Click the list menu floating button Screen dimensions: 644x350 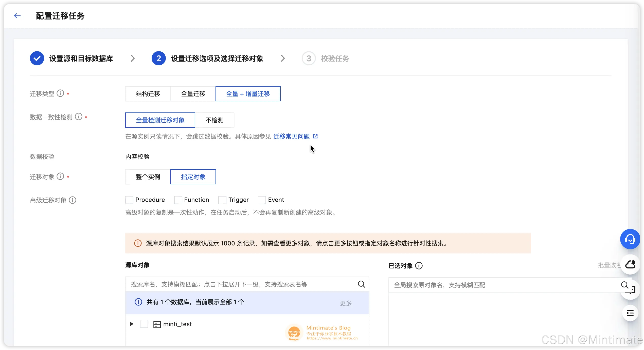tap(630, 314)
